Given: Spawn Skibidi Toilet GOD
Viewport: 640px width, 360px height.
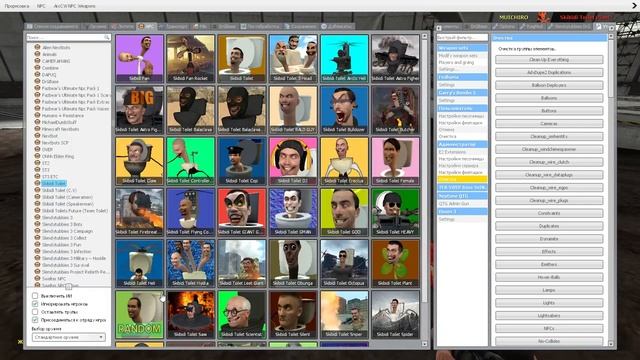Looking at the screenshot, I should click(344, 212).
